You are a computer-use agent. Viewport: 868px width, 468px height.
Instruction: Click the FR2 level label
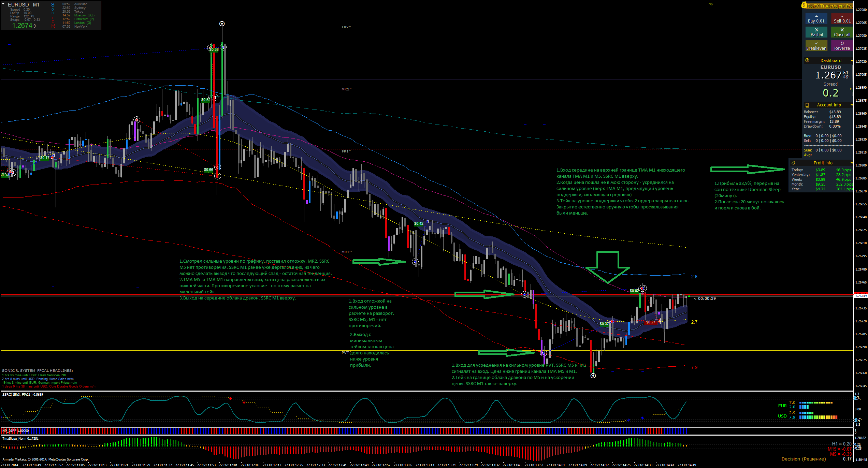pyautogui.click(x=346, y=27)
